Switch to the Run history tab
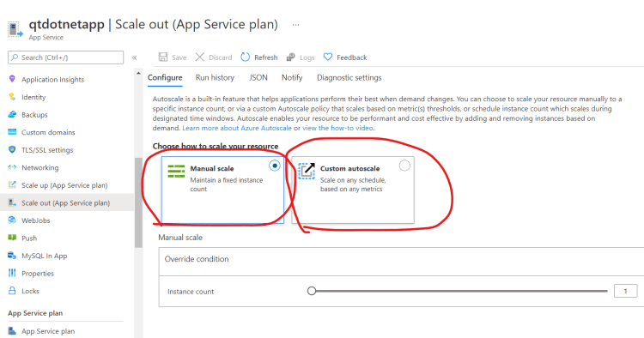The image size is (644, 338). click(215, 77)
